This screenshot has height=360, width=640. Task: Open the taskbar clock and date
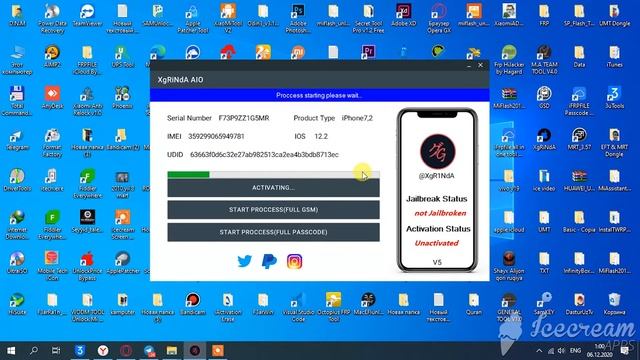coord(600,351)
